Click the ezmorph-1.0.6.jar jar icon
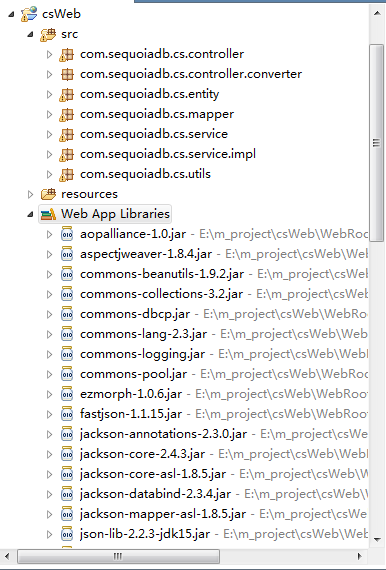The width and height of the screenshot is (386, 570). [67, 394]
